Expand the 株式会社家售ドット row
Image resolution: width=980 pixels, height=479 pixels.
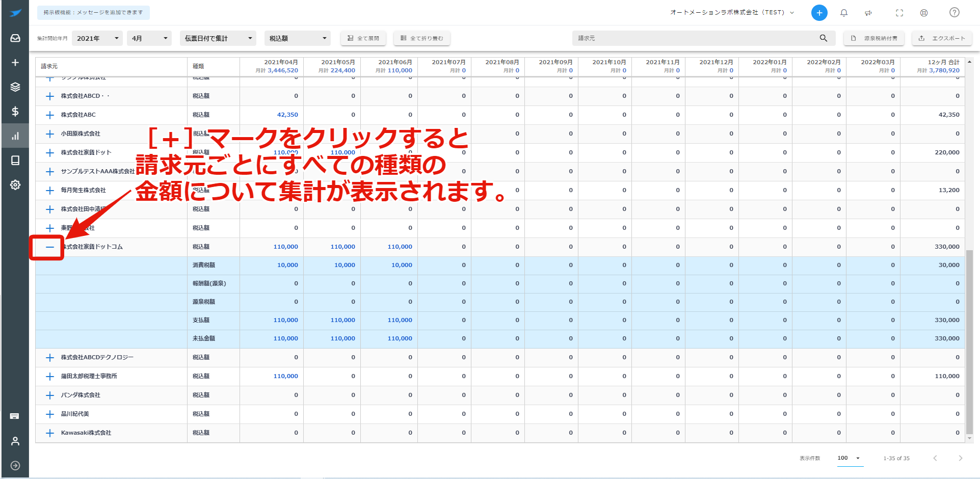[x=50, y=153]
